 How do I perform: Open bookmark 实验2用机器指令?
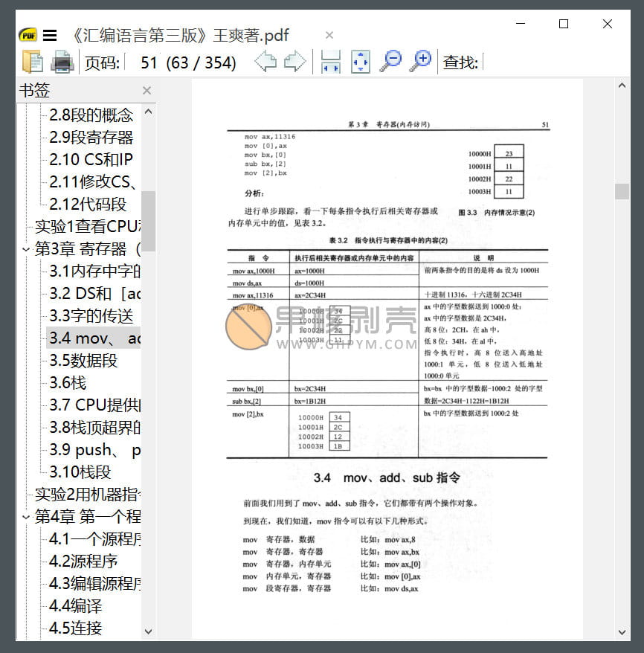click(88, 495)
